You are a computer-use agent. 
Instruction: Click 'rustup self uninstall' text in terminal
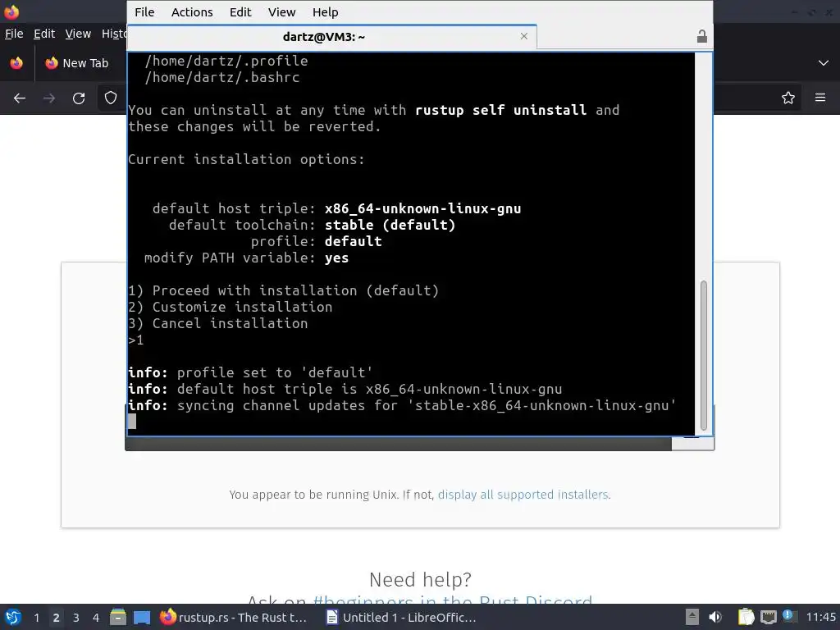point(501,110)
